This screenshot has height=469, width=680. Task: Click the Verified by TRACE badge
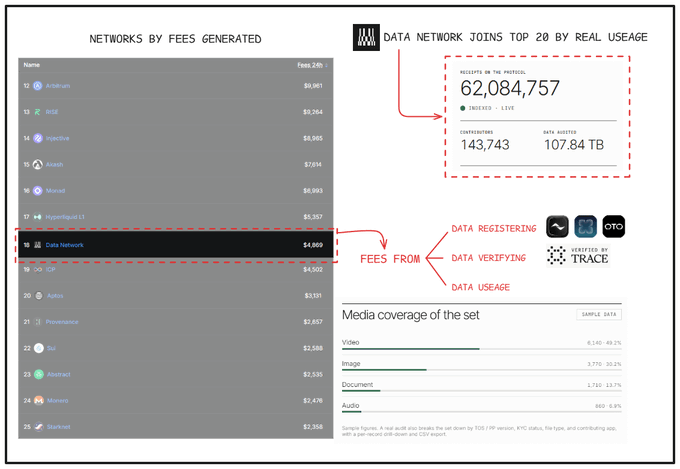pyautogui.click(x=578, y=256)
